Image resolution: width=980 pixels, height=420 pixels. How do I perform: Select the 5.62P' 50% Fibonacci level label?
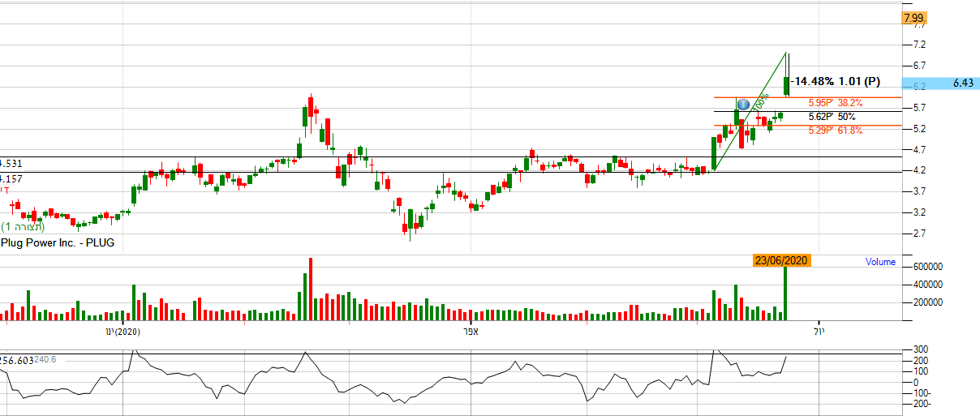[x=832, y=117]
